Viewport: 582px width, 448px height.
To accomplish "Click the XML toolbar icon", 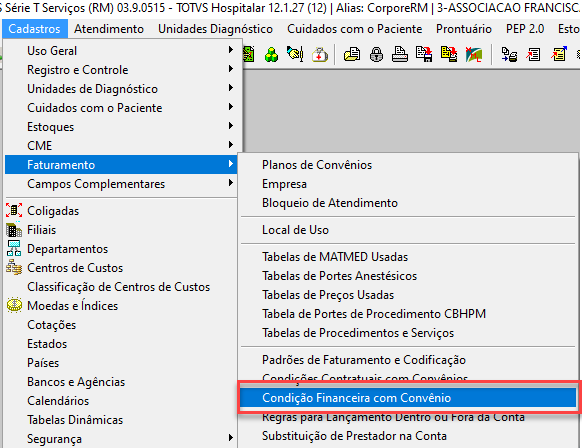I will [x=474, y=55].
